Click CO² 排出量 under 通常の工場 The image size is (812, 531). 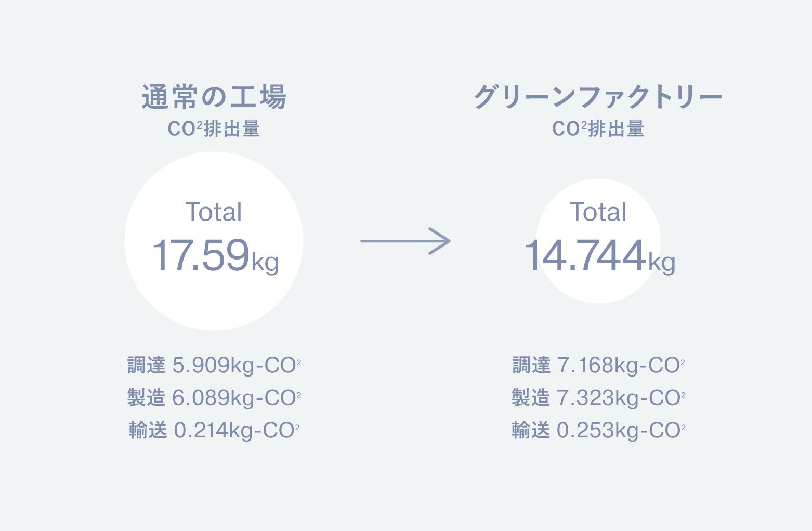pos(214,129)
